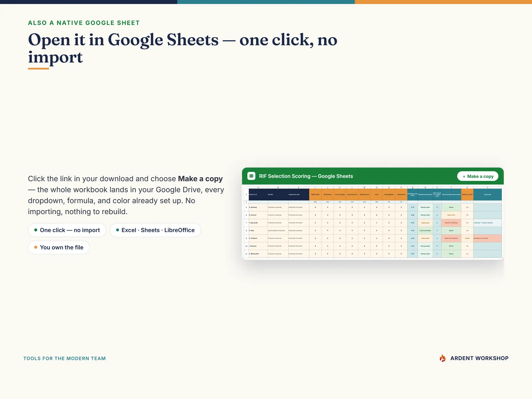Select the "Retention band (auto)" header cell
Viewport: 532px width, 399px height.
click(x=425, y=195)
